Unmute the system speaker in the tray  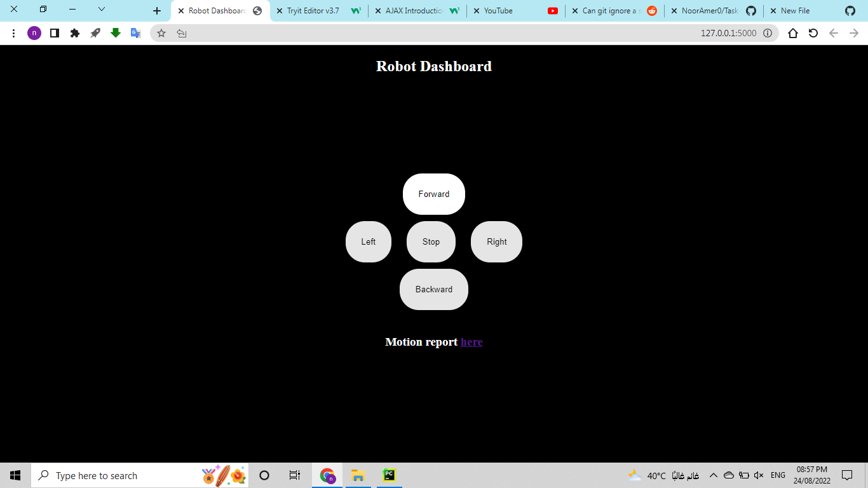pyautogui.click(x=759, y=475)
